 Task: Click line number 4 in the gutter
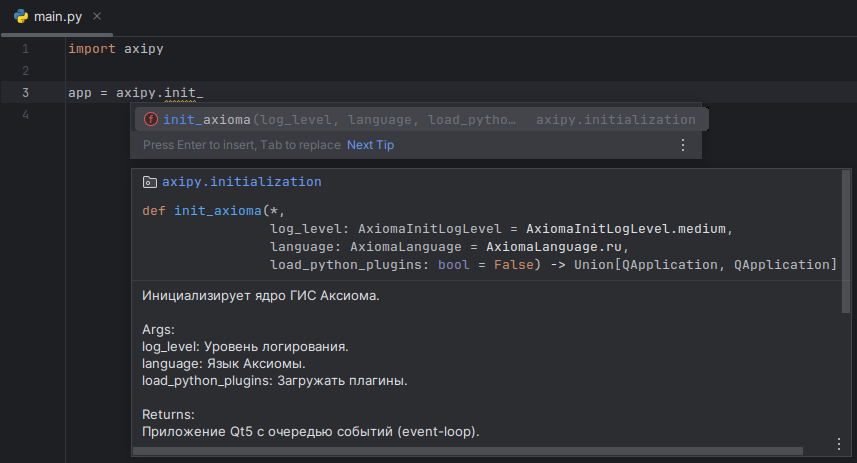tap(25, 115)
